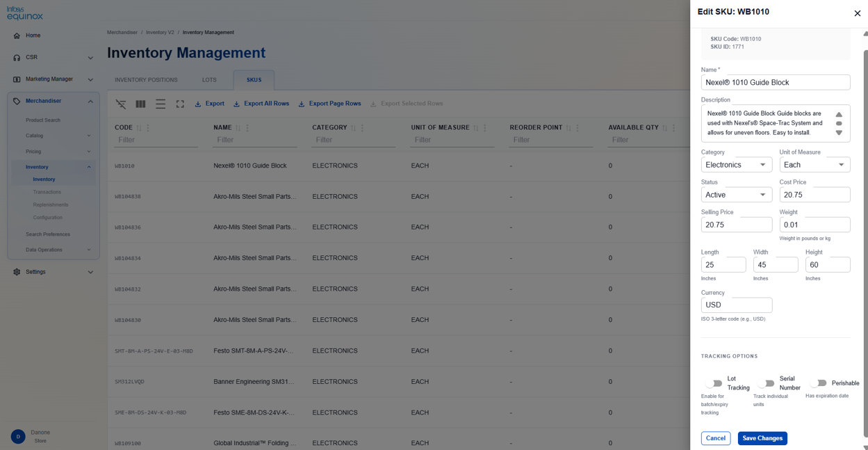This screenshot has height=450, width=868.
Task: Enable the Serial Number toggle
Action: coord(766,383)
